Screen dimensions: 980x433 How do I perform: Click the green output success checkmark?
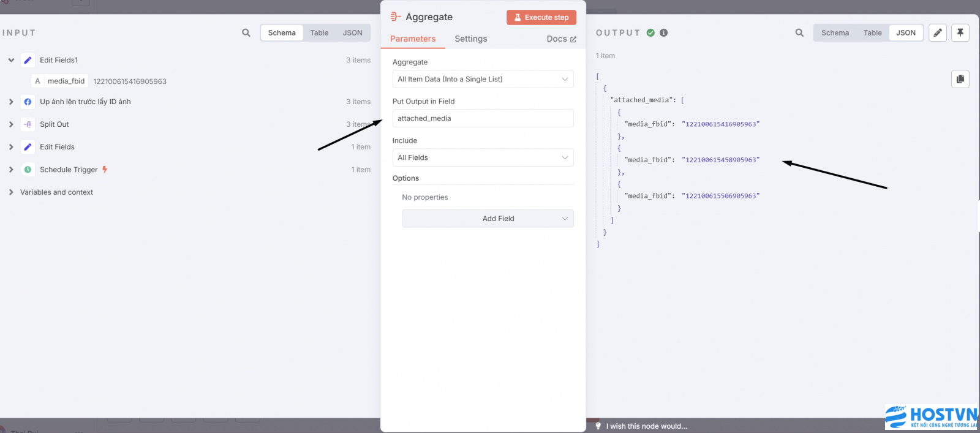pyautogui.click(x=650, y=33)
